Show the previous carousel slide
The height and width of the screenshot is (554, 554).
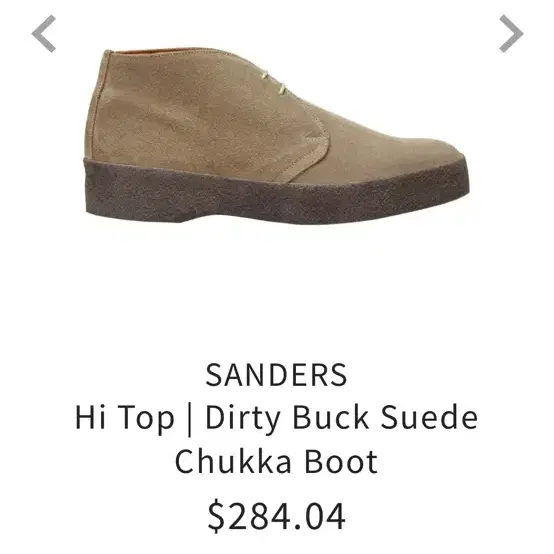coord(44,34)
